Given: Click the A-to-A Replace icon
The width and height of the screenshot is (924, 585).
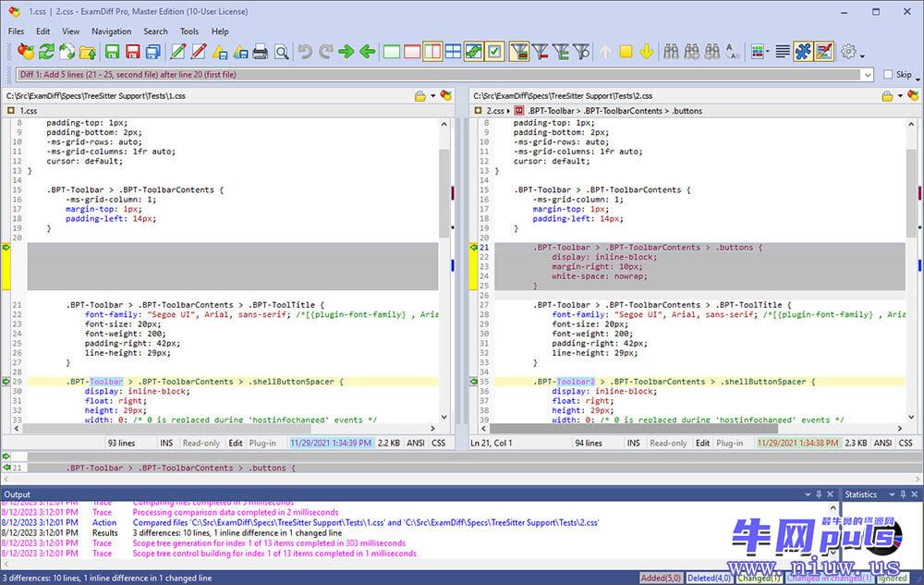Looking at the screenshot, I should coord(733,52).
